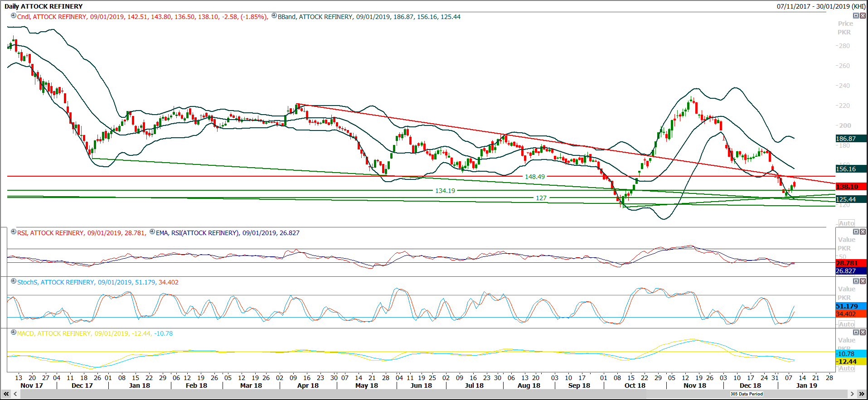Viewport: 868px width, 400px height.
Task: Click the 305 Data Period scrollbar thumb
Action: coord(747,394)
